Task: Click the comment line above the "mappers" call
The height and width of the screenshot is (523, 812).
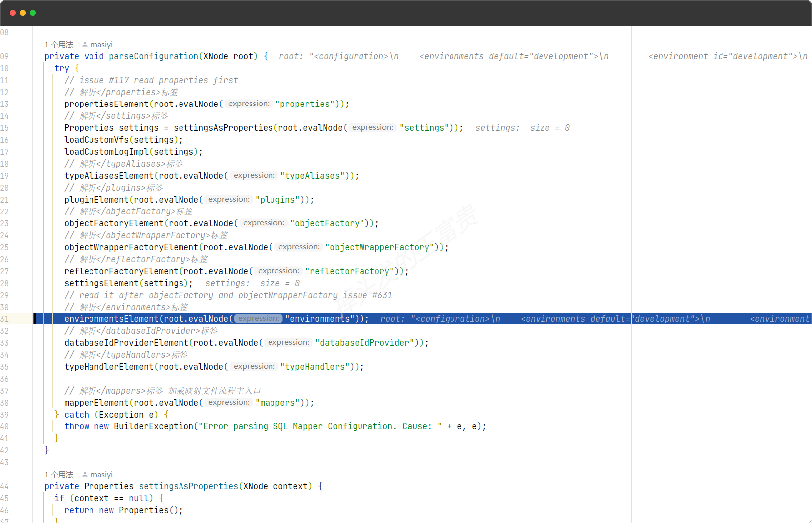Action: coord(163,391)
